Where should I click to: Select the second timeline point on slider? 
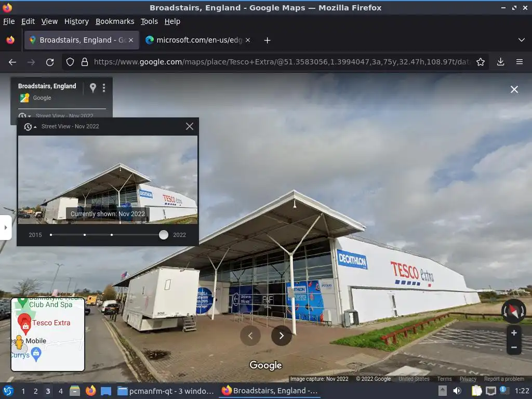tap(85, 235)
